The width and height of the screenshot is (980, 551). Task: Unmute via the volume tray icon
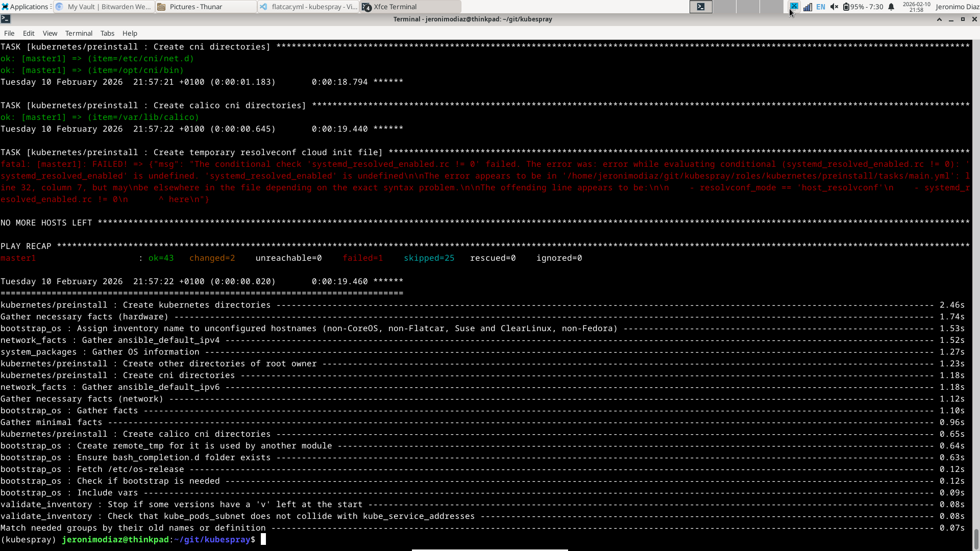tap(834, 7)
